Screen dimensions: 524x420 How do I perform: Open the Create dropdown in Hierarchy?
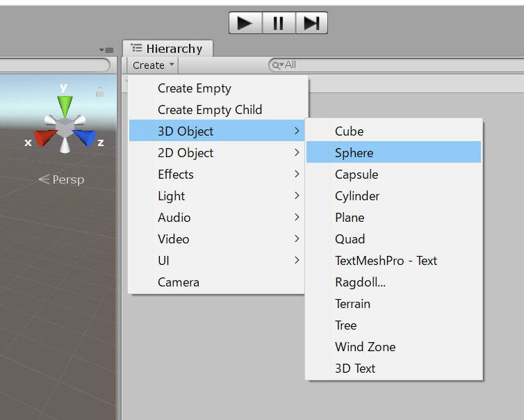coord(153,65)
